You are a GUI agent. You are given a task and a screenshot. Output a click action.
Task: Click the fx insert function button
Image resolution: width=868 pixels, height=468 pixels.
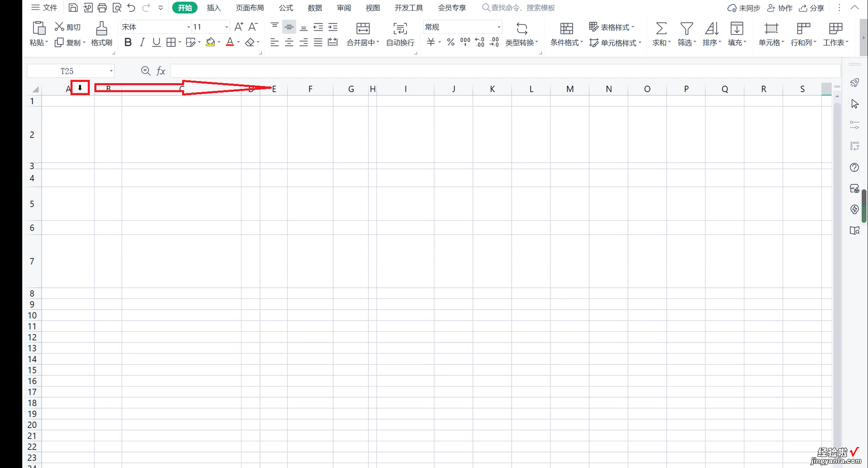[161, 71]
